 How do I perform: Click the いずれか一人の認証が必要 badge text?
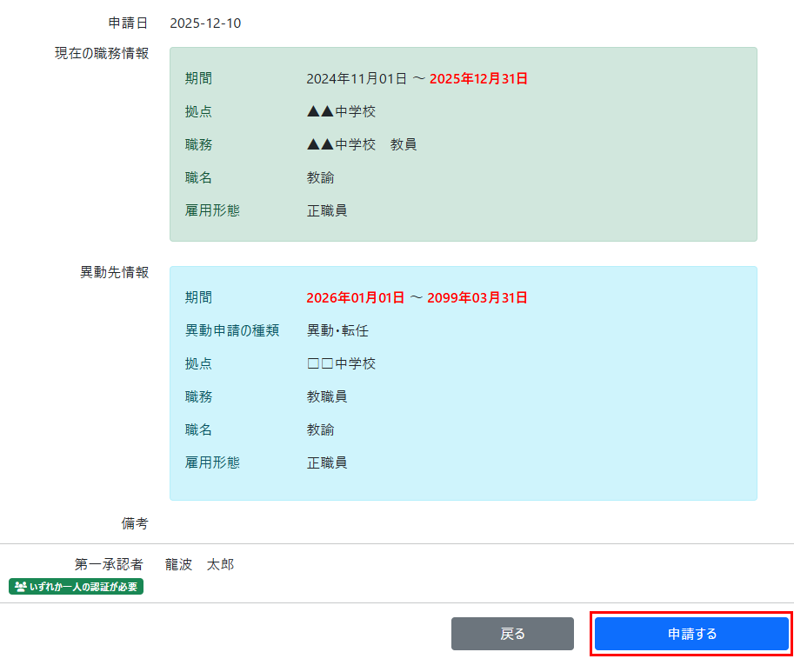(83, 587)
